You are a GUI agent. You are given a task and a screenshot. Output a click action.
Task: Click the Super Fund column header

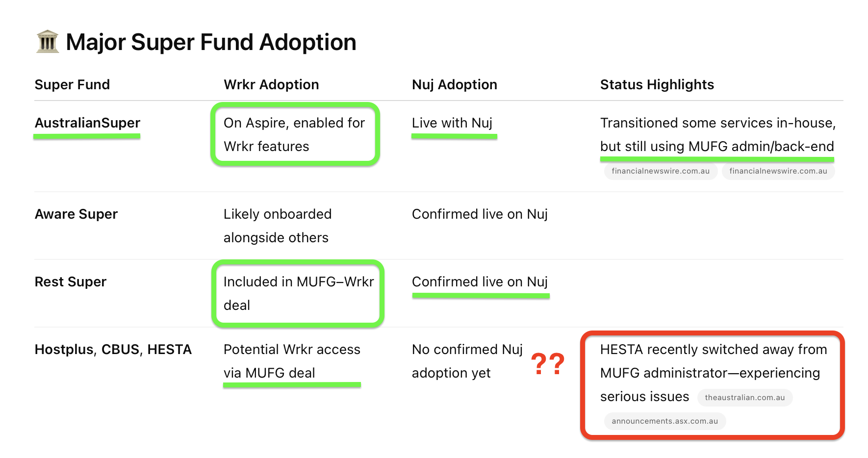[72, 85]
